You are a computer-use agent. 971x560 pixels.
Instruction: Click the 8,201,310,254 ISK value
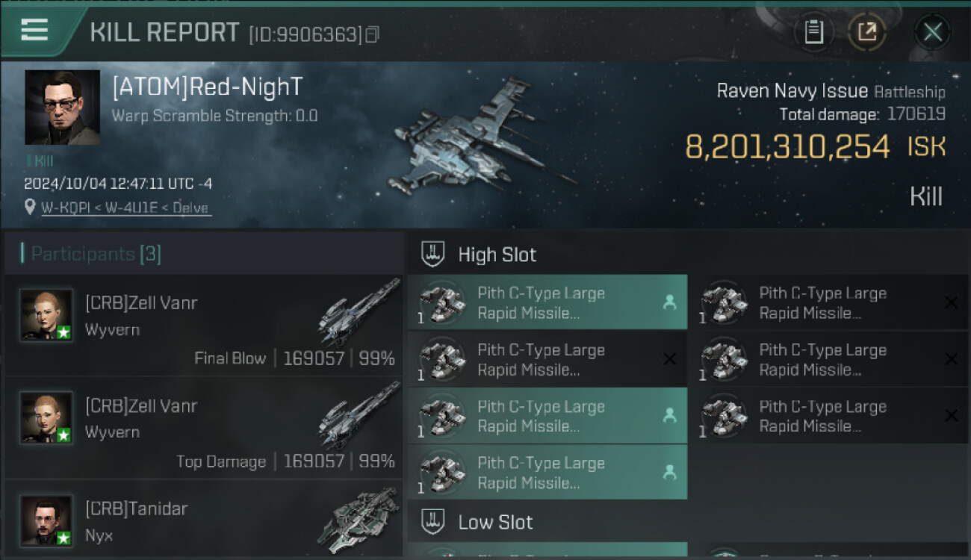click(816, 147)
